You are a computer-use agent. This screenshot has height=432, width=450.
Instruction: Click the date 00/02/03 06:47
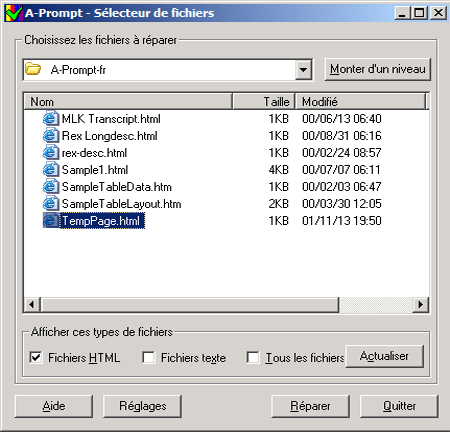coord(342,187)
